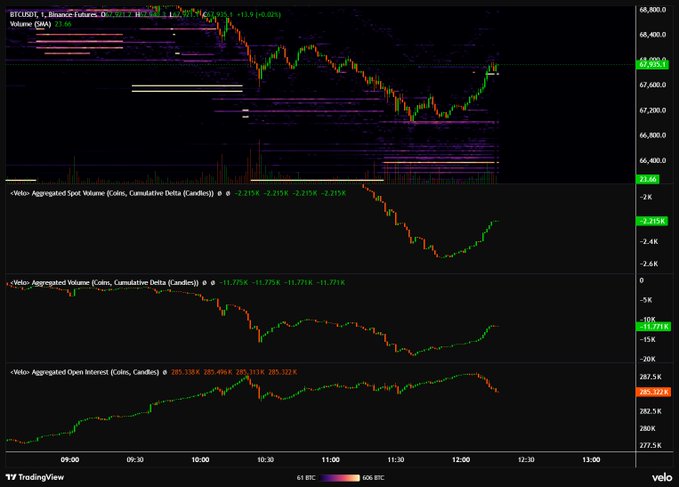The image size is (679, 487).
Task: Click the velo logo
Action: point(662,477)
